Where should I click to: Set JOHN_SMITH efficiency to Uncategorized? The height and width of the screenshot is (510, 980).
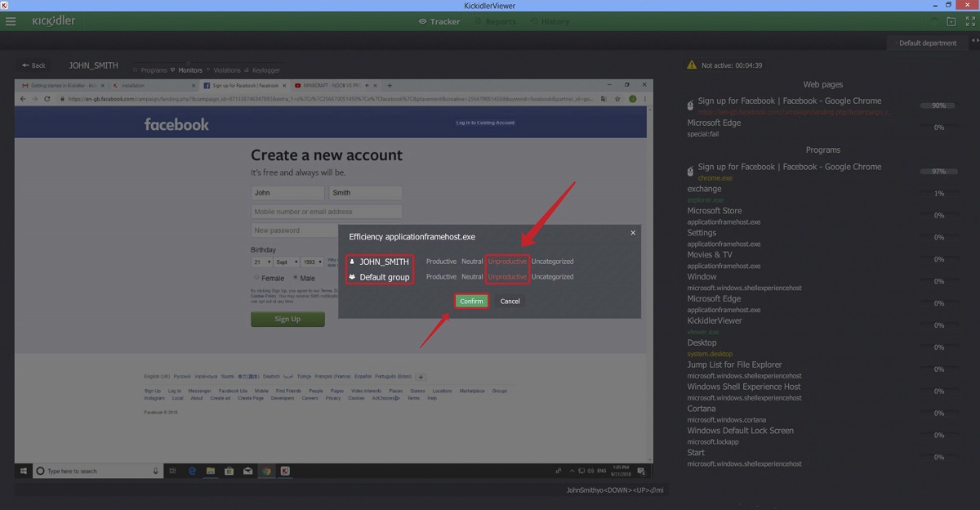[x=553, y=262]
